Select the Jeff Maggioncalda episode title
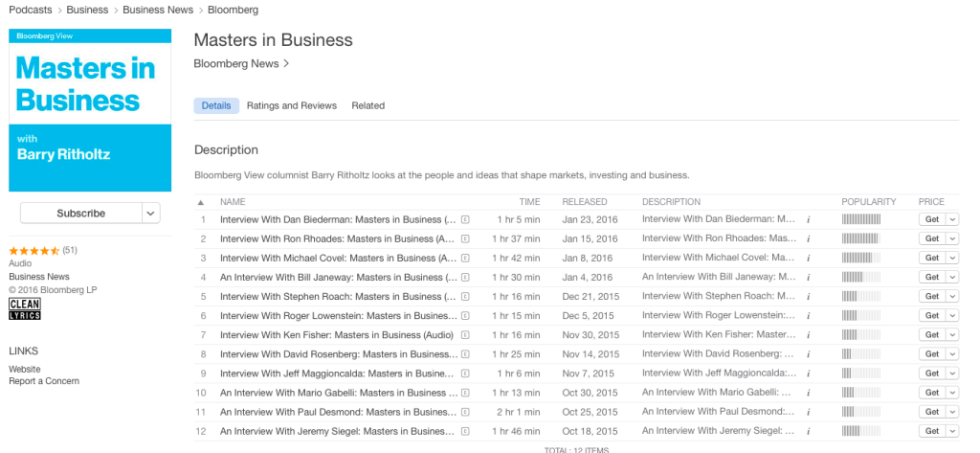Screen dimensions: 980x453 point(338,374)
